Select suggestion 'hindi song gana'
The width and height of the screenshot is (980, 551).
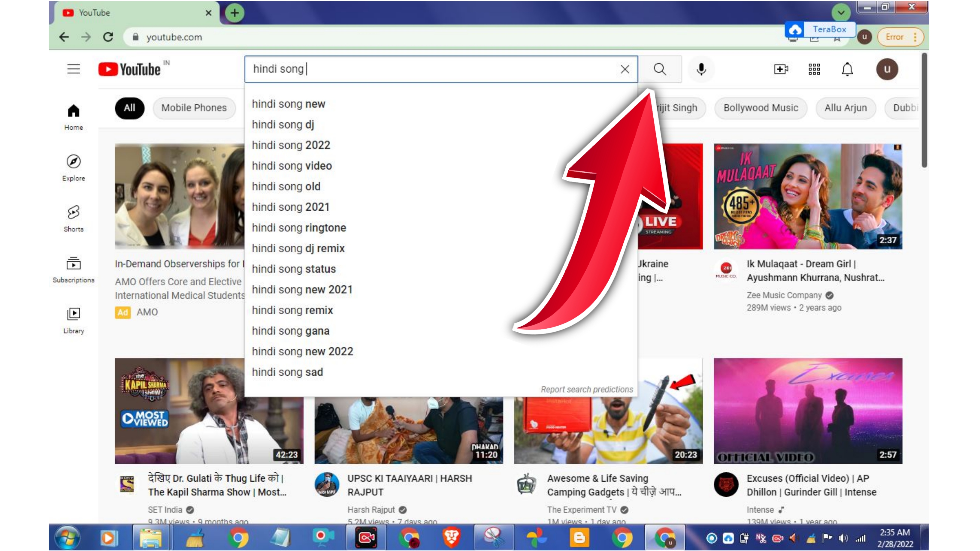441,331
